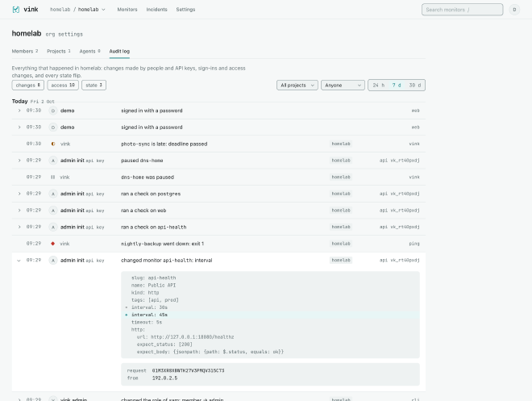The width and height of the screenshot is (532, 401).
Task: Expand the second demo signed in row
Action: [x=19, y=127]
